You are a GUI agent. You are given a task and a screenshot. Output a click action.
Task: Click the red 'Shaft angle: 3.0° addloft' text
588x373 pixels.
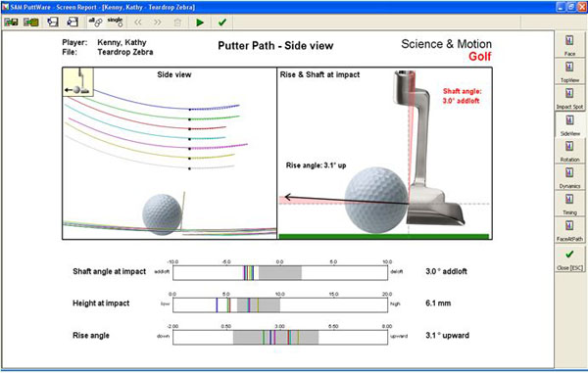[x=462, y=96]
